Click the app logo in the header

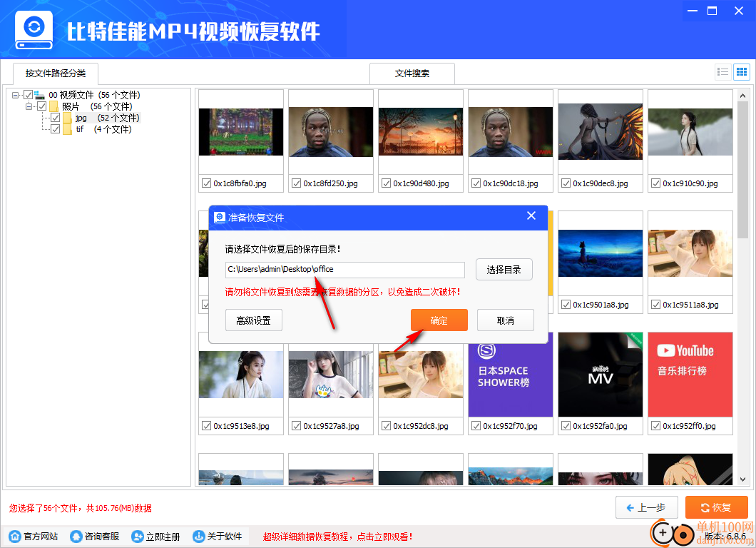[34, 31]
